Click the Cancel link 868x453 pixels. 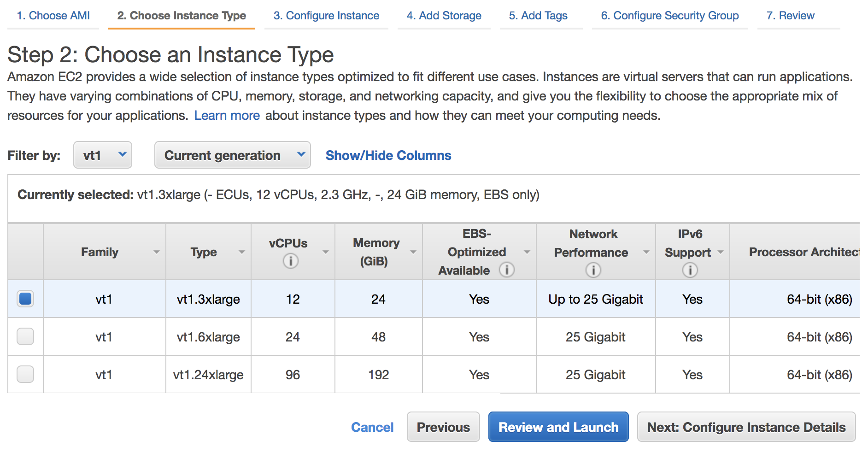372,427
